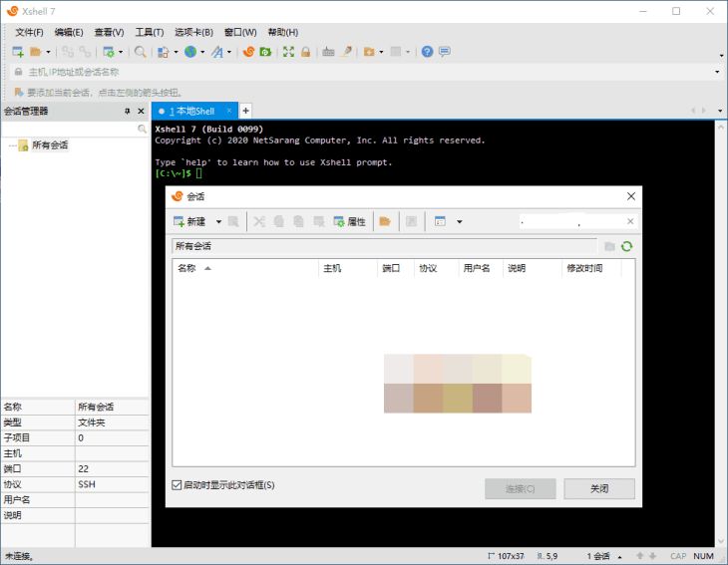728x565 pixels.
Task: Toggle full screen with green arrows icon
Action: click(x=288, y=52)
